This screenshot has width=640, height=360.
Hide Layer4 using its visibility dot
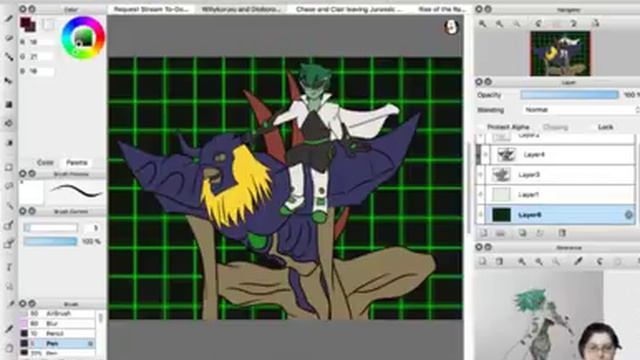coord(485,155)
